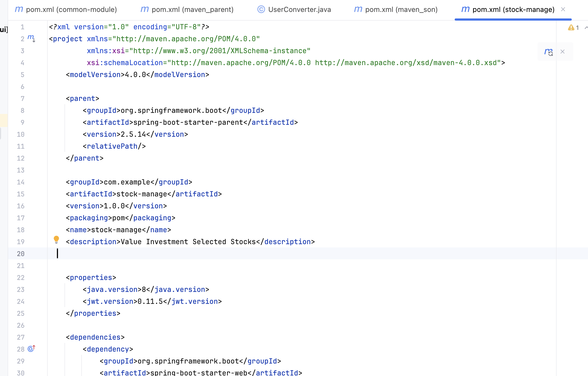Image resolution: width=588 pixels, height=376 pixels.
Task: Click the packaging tag on line 17
Action: pos(89,218)
